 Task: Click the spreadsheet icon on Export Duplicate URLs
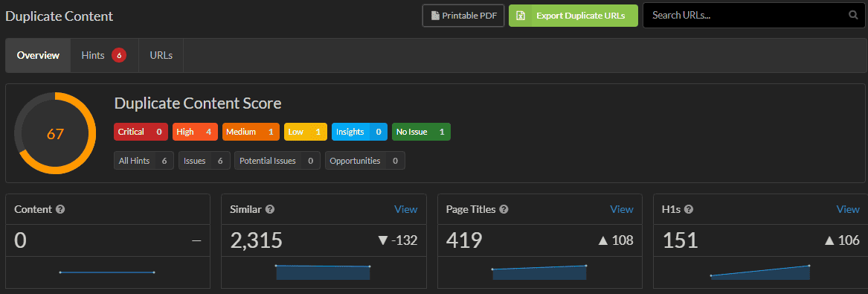(520, 16)
